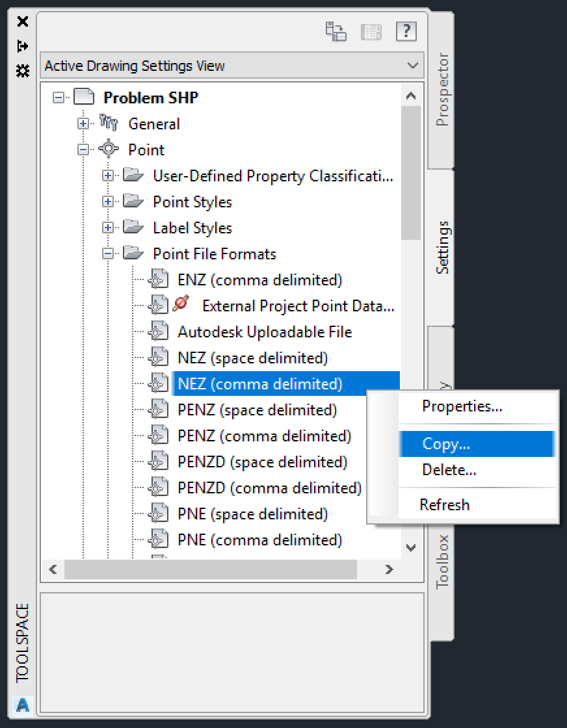Click the tree scroll down arrow
Image resolution: width=567 pixels, height=728 pixels.
click(x=411, y=548)
